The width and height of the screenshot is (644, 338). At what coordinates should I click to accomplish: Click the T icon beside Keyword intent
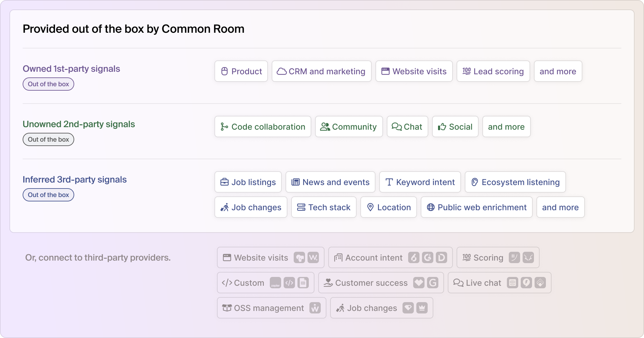(389, 182)
